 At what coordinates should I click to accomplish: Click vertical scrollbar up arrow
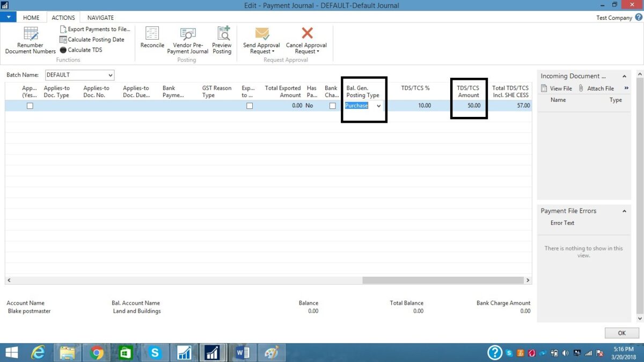pyautogui.click(x=640, y=73)
